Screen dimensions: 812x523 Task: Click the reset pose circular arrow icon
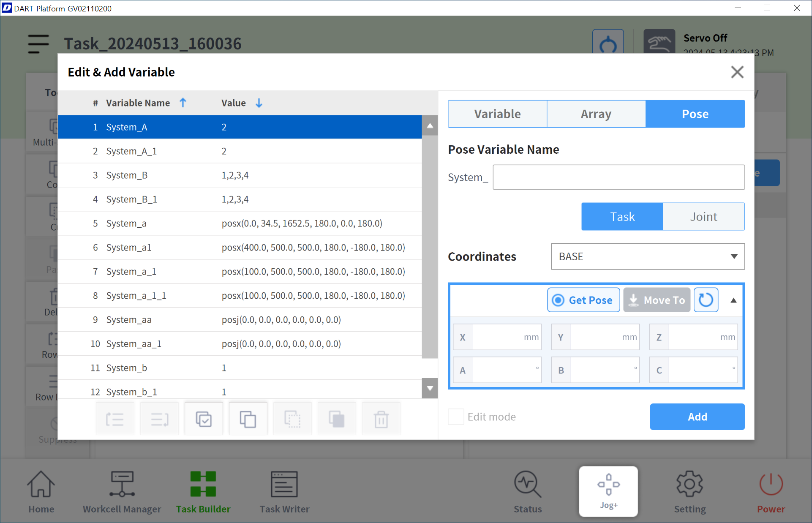coord(706,300)
